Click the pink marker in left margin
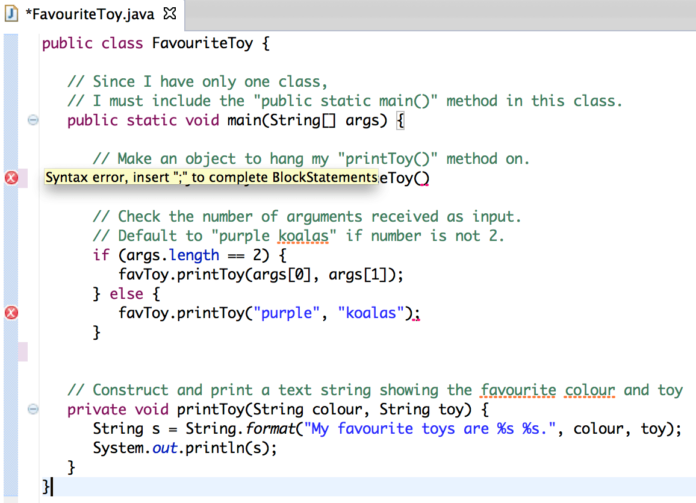Screen dimensions: 696x503 22,351
